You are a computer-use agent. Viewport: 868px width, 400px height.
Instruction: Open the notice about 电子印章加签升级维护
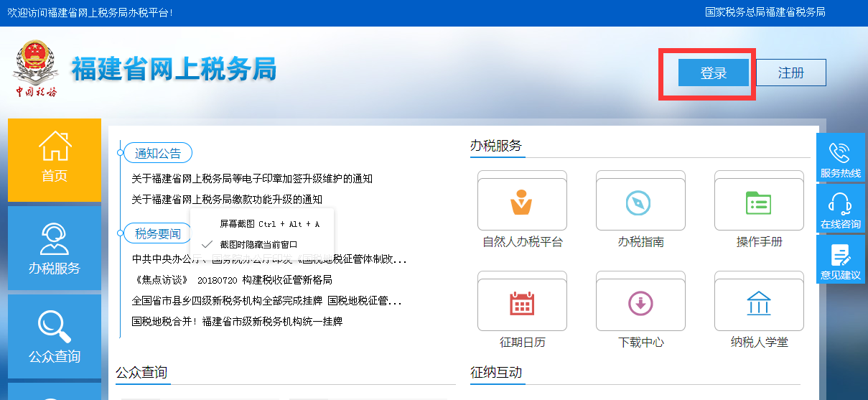[x=252, y=179]
